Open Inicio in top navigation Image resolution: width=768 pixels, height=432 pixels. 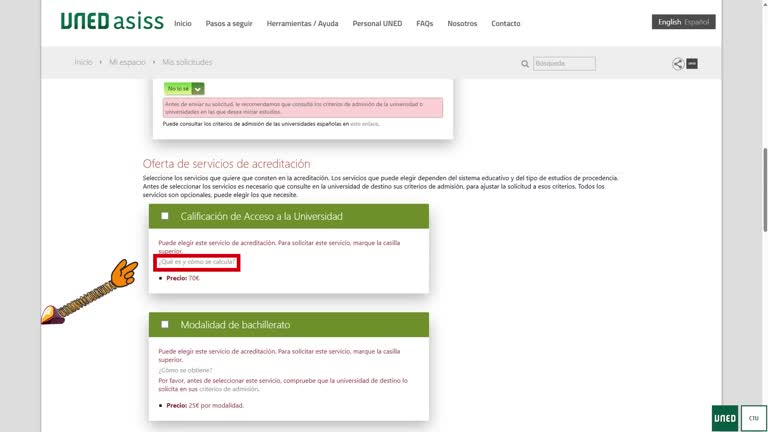point(183,24)
